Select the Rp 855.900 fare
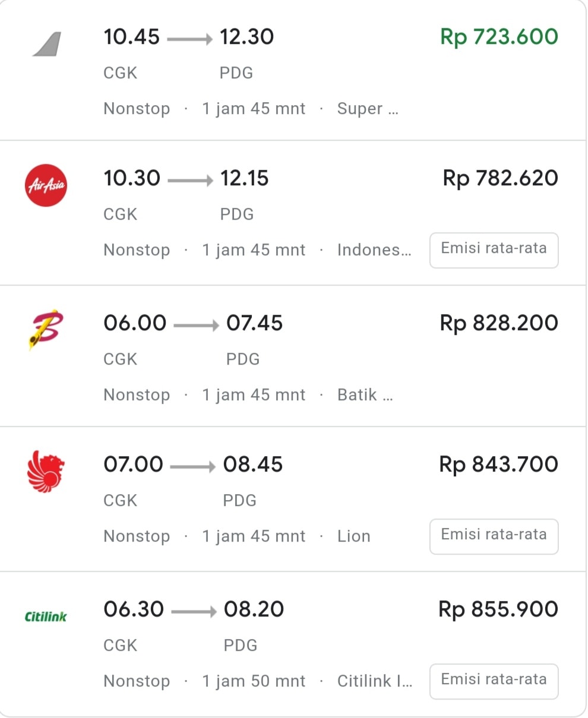The image size is (588, 718). pos(498,609)
